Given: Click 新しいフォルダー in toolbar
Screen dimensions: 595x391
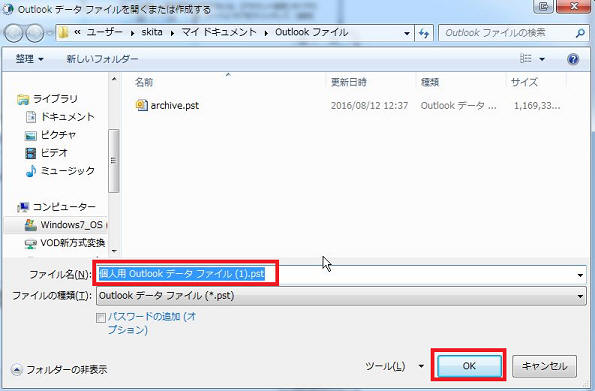Looking at the screenshot, I should pyautogui.click(x=102, y=59).
